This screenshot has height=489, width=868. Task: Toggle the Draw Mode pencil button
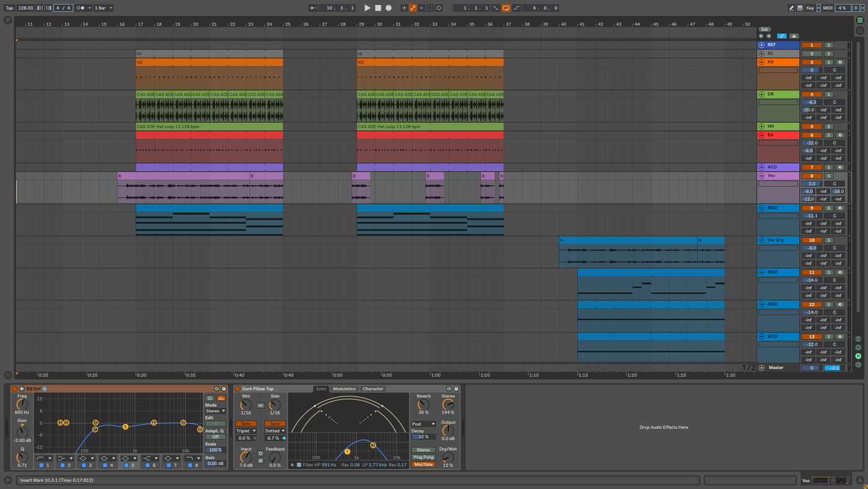point(792,8)
